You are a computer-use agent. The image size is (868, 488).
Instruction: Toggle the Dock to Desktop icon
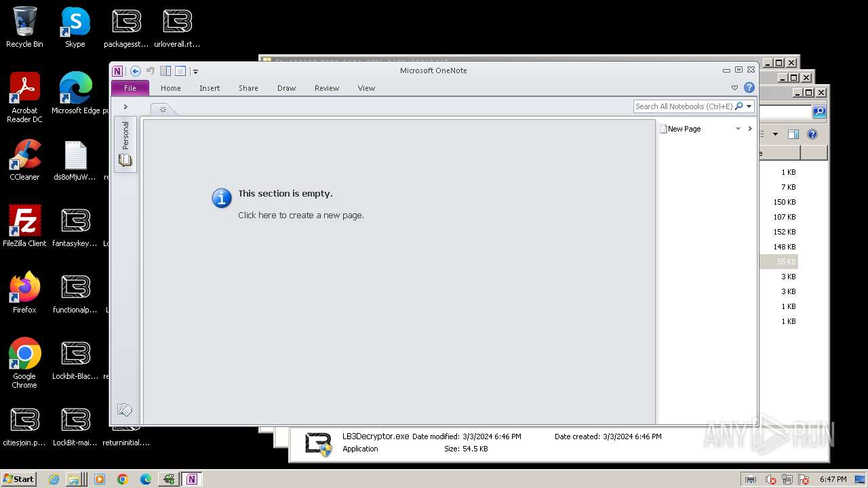click(x=165, y=71)
